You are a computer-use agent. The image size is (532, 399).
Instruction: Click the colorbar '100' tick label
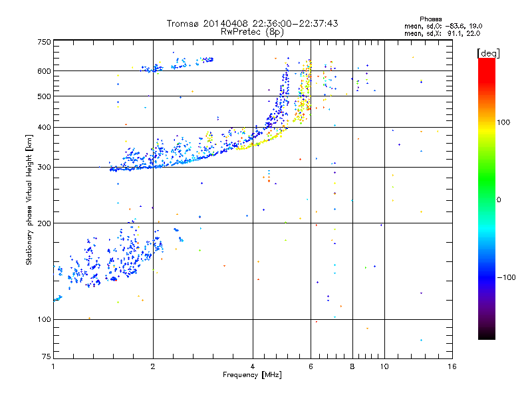coord(503,122)
